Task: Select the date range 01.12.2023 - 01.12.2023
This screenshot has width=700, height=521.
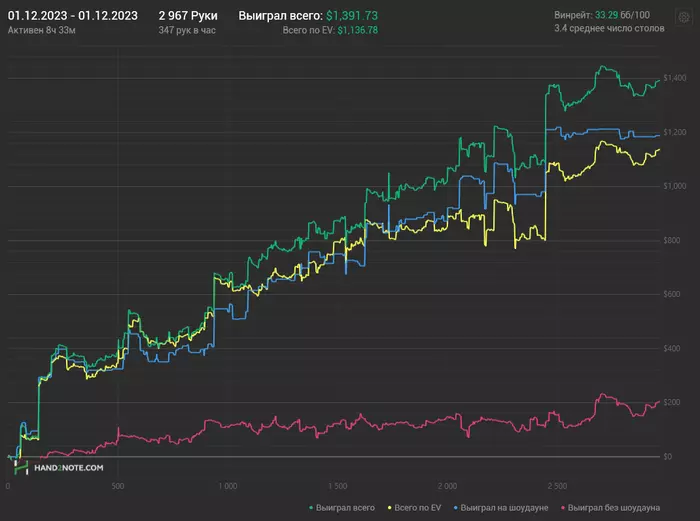Action: (72, 16)
